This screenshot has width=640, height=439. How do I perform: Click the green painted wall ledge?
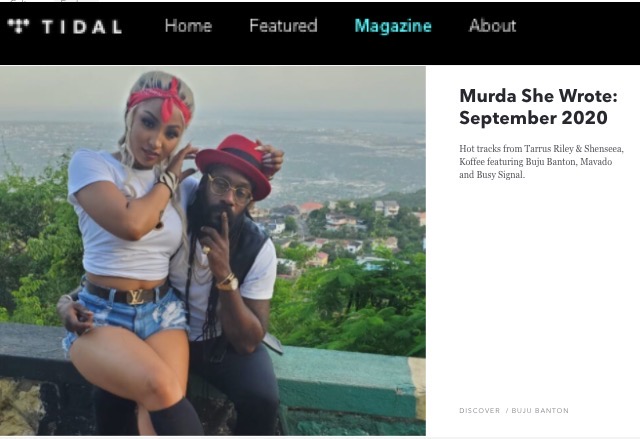[347, 379]
